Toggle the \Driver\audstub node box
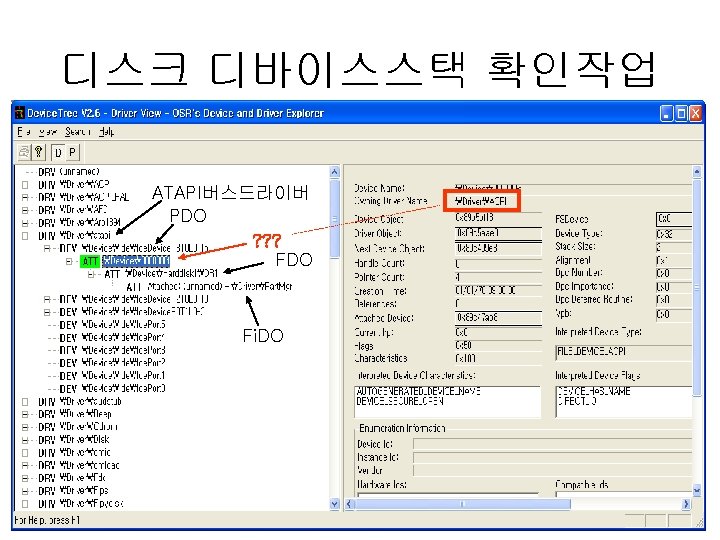The height and width of the screenshot is (540, 720). (25, 402)
